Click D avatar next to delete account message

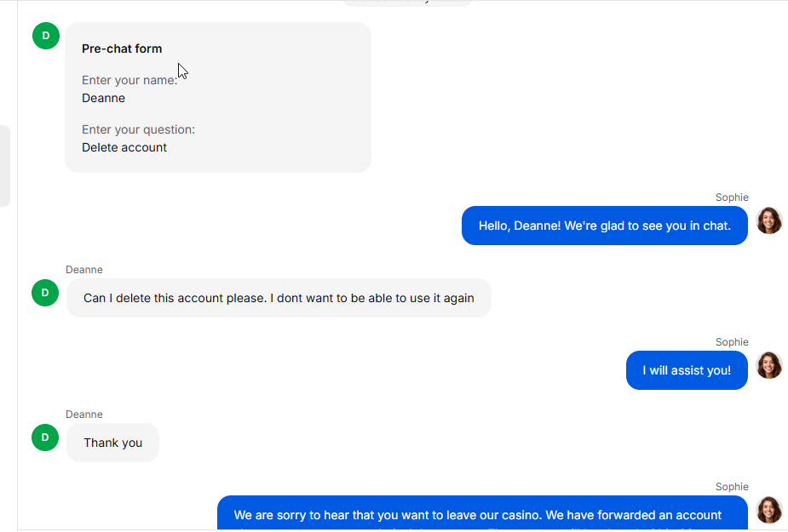pos(45,293)
